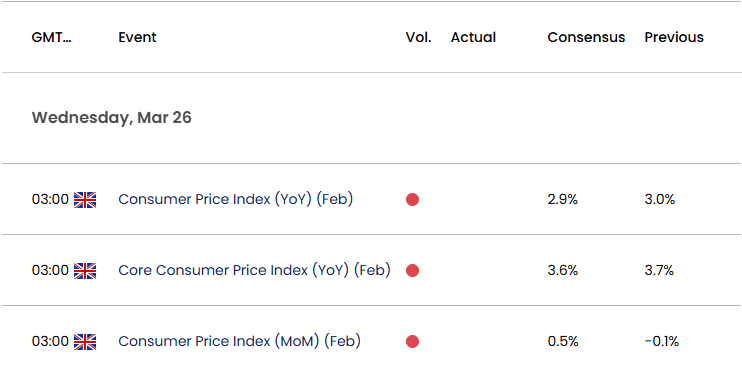Viewport: 742px width, 369px height.
Task: Click the Consensus column header
Action: [586, 37]
